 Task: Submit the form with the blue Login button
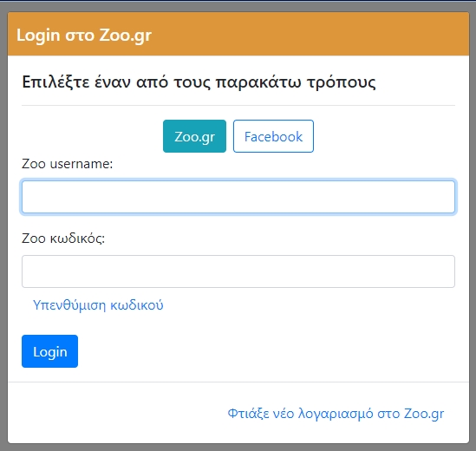pyautogui.click(x=49, y=351)
